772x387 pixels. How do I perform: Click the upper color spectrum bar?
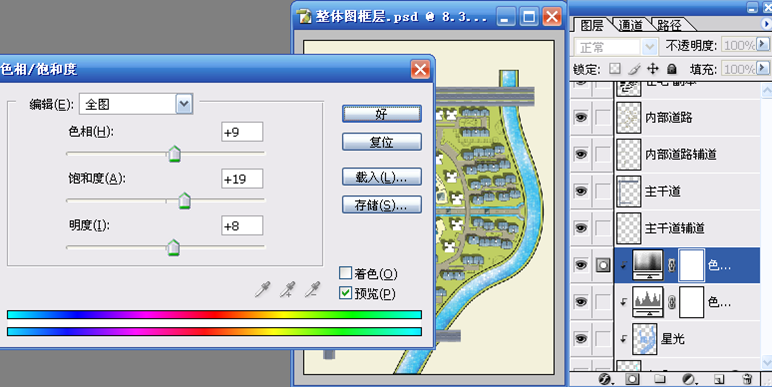click(214, 315)
